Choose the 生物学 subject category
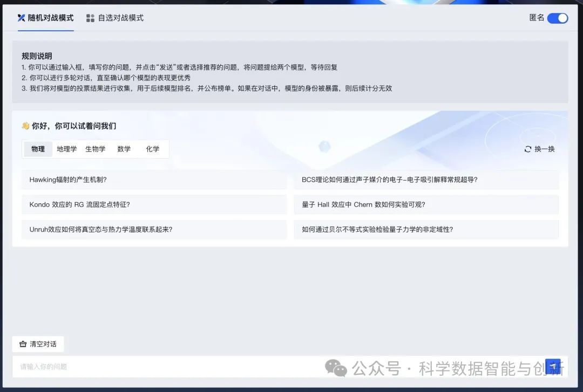Viewport: 583px width, 392px height. 96,149
